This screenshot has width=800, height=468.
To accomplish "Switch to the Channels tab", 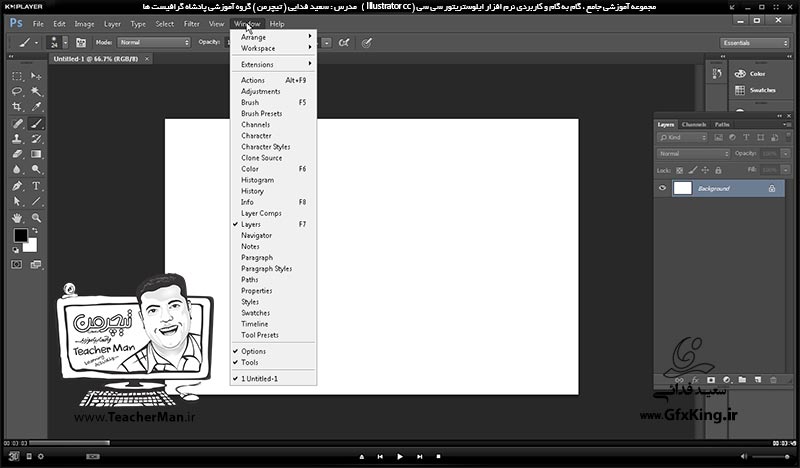I will click(693, 125).
